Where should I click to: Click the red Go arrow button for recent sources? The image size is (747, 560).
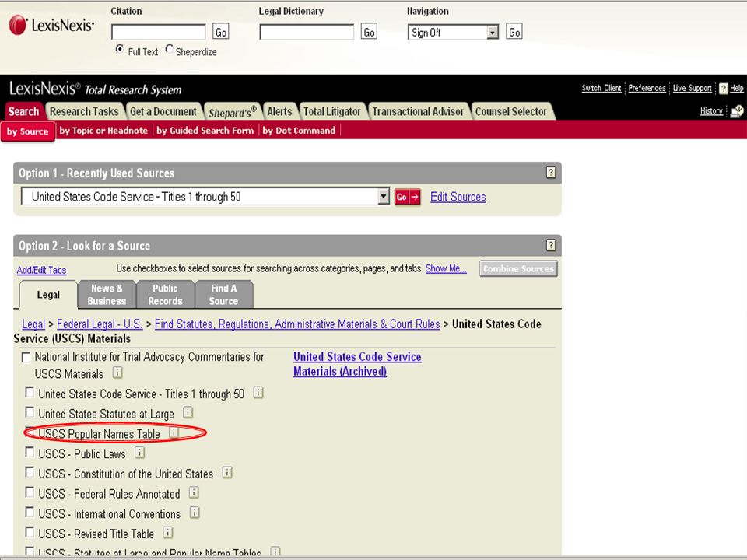pos(407,197)
